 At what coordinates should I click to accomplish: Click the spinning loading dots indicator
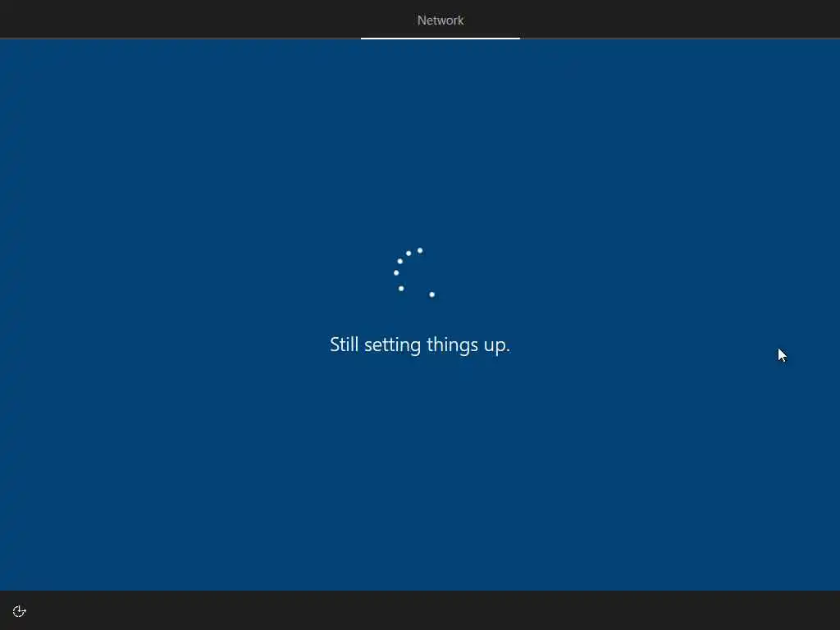pos(414,272)
